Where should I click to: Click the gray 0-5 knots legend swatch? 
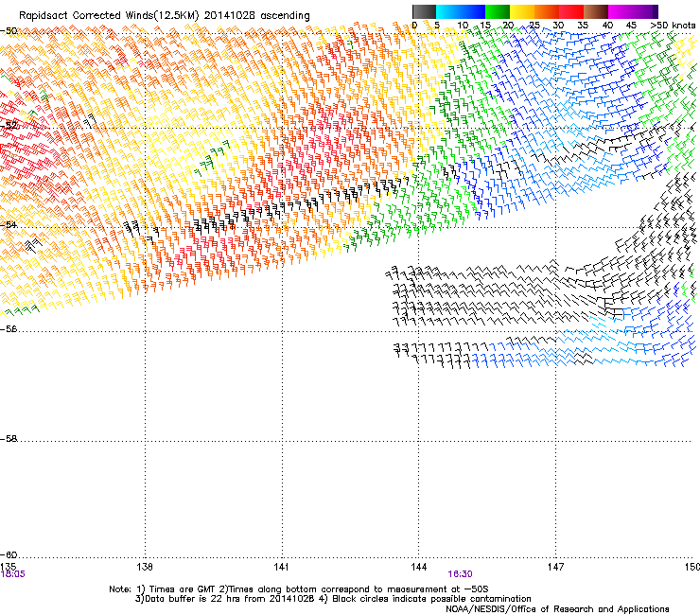click(424, 11)
